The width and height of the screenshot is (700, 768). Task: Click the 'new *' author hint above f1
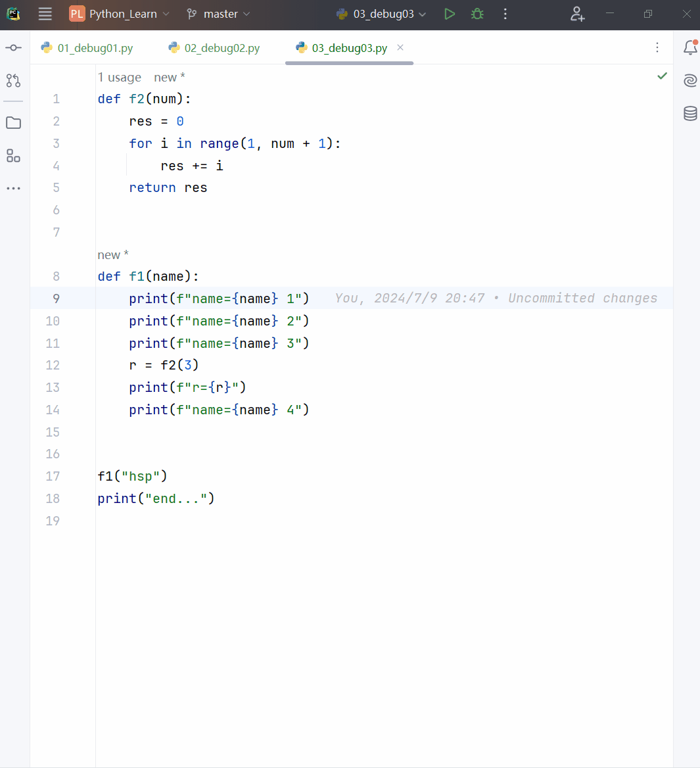tap(113, 254)
